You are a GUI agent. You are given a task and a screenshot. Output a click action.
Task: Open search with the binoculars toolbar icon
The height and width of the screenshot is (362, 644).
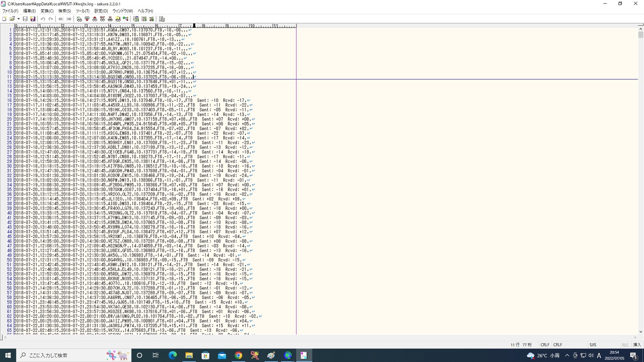[80, 19]
